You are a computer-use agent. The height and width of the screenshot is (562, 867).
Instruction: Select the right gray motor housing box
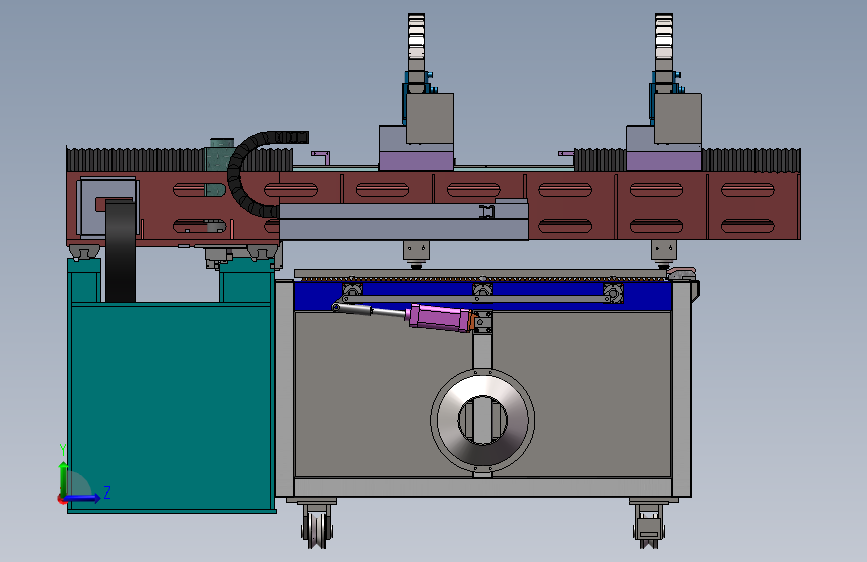tap(678, 118)
